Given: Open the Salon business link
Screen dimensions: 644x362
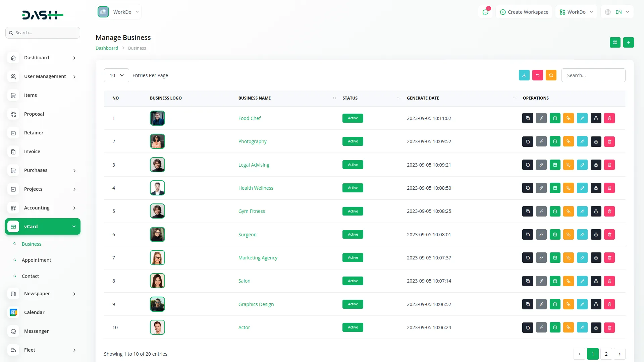Looking at the screenshot, I should tap(244, 281).
